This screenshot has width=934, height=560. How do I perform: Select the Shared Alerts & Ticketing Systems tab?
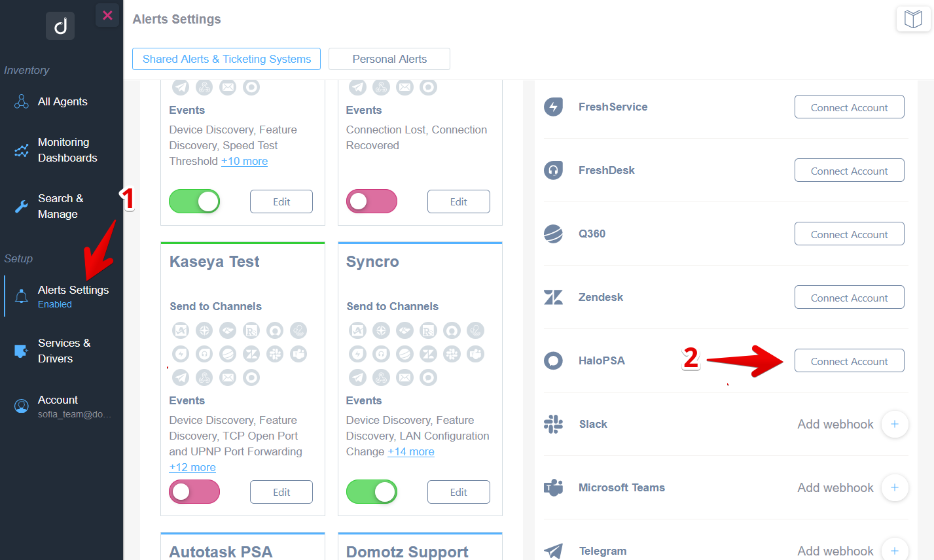pyautogui.click(x=226, y=59)
